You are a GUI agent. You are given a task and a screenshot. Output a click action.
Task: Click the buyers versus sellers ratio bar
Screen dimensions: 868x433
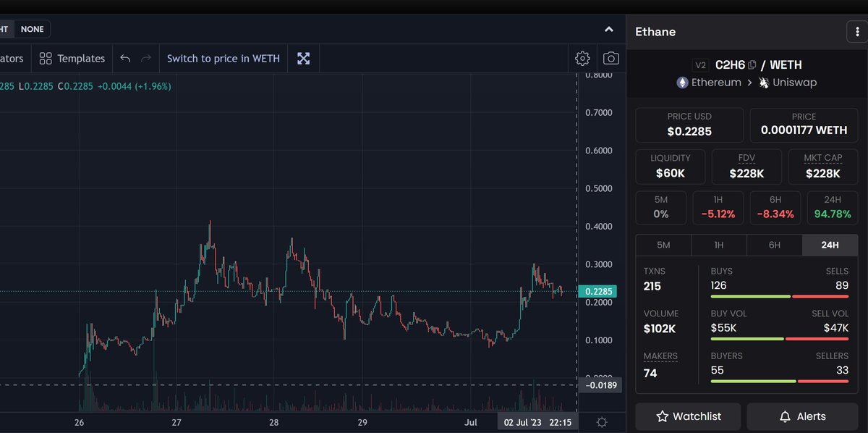[780, 381]
